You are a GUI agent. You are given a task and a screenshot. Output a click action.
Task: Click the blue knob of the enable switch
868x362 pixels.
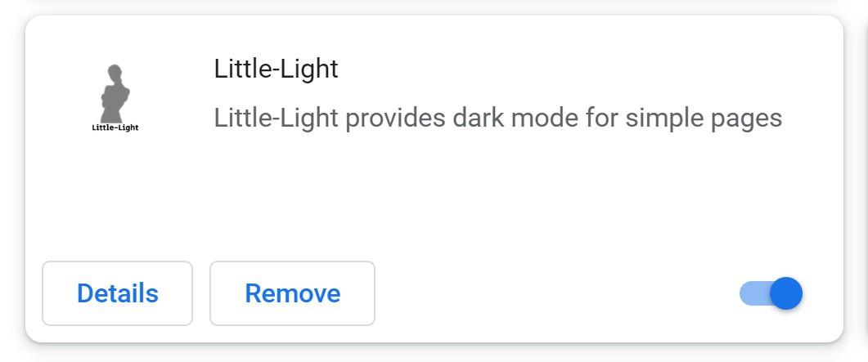tap(786, 293)
